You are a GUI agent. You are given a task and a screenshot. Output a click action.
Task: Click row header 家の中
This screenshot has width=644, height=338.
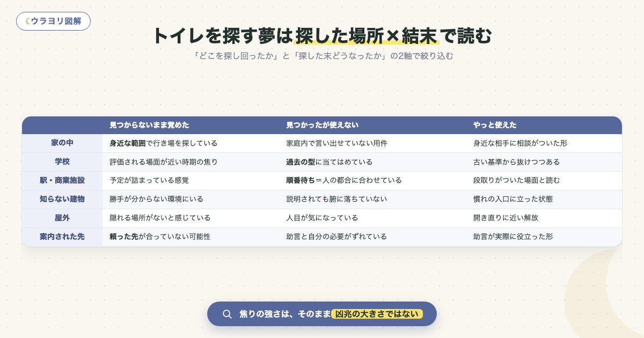(62, 143)
